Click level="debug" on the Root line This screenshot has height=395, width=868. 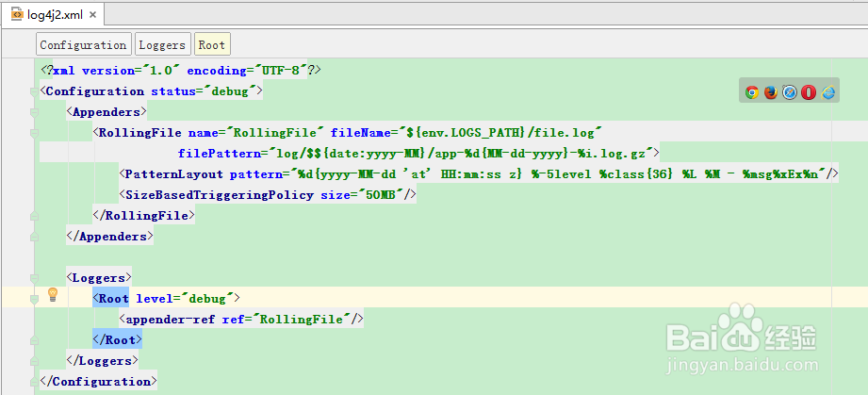pos(185,299)
